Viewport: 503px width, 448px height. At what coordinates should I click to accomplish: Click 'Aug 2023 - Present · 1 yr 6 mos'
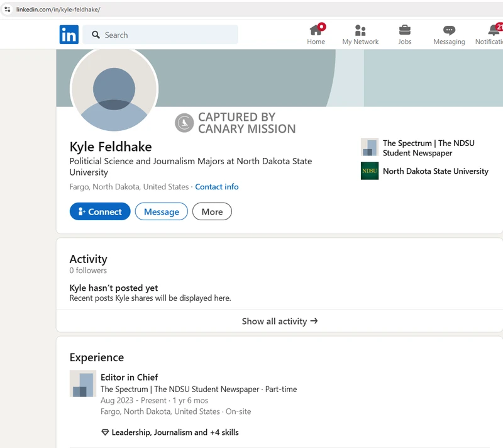pos(154,401)
